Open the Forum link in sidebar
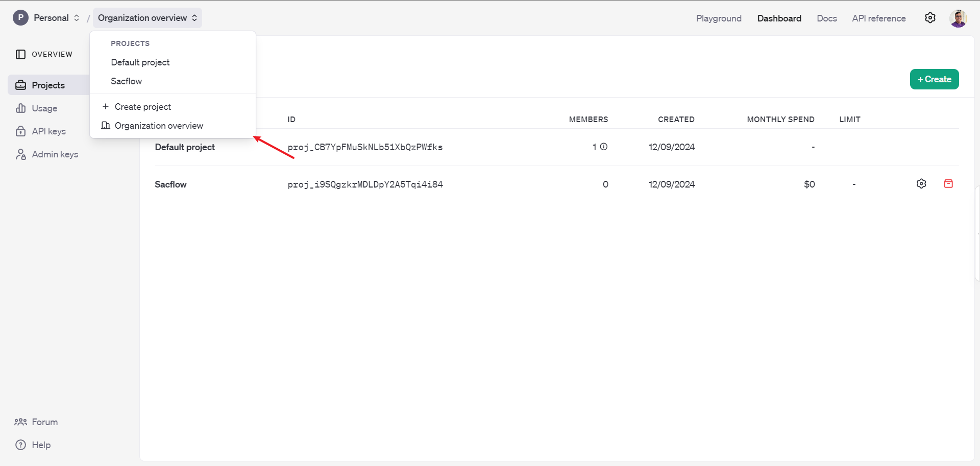The height and width of the screenshot is (466, 980). pos(44,422)
